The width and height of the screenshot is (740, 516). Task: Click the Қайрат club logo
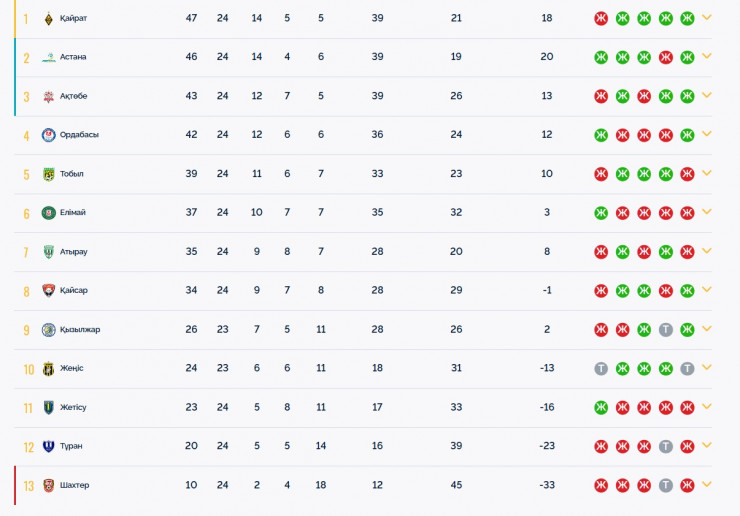pyautogui.click(x=48, y=18)
